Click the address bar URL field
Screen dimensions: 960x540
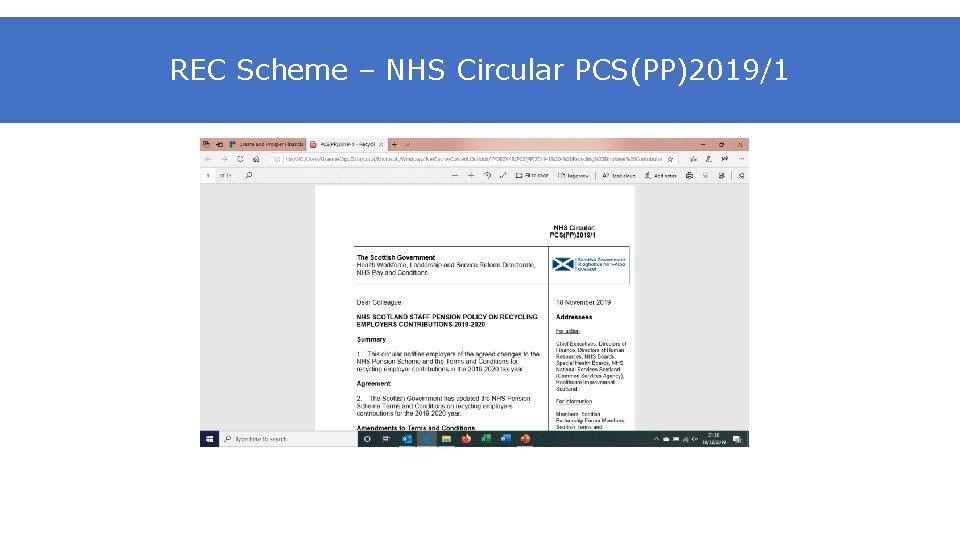click(x=473, y=159)
